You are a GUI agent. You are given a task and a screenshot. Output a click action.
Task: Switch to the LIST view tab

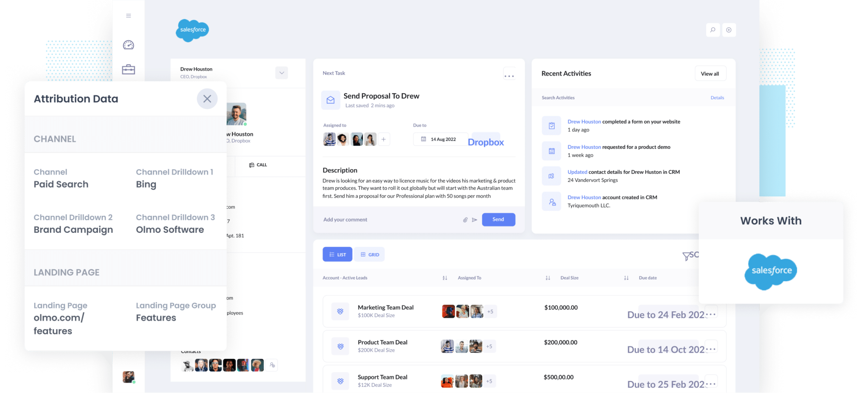click(337, 254)
